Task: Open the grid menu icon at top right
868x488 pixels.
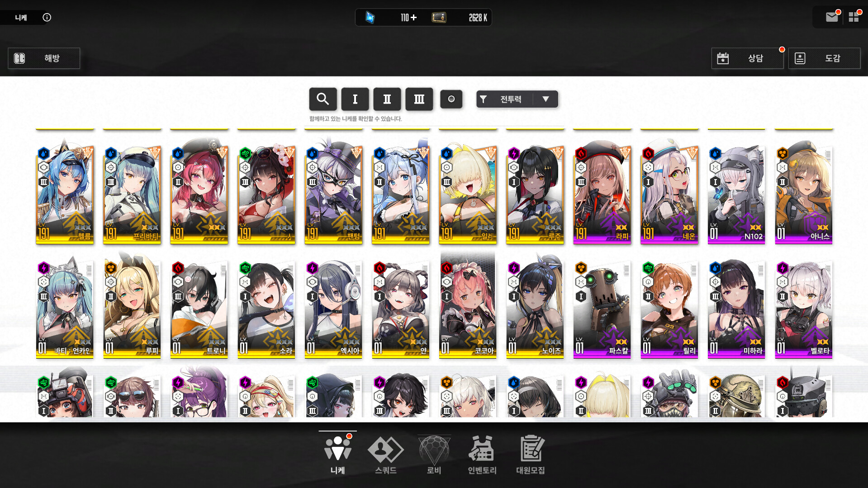Action: (x=854, y=17)
